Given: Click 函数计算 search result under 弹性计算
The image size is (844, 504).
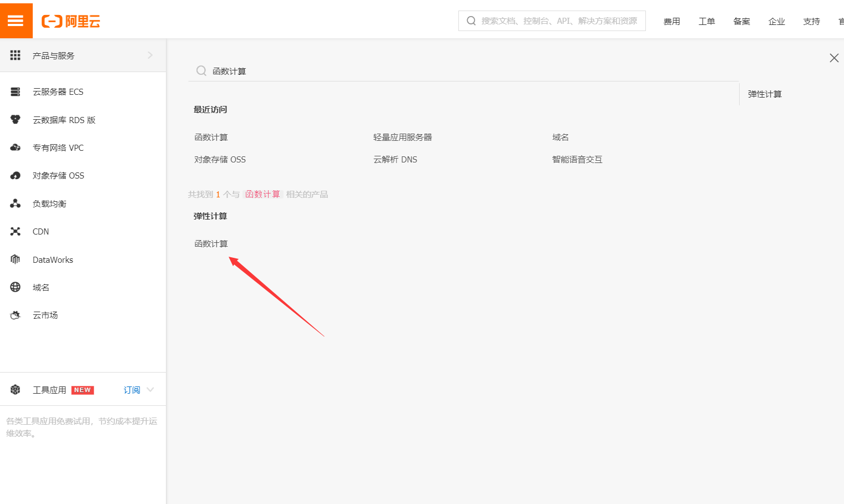Looking at the screenshot, I should (211, 243).
